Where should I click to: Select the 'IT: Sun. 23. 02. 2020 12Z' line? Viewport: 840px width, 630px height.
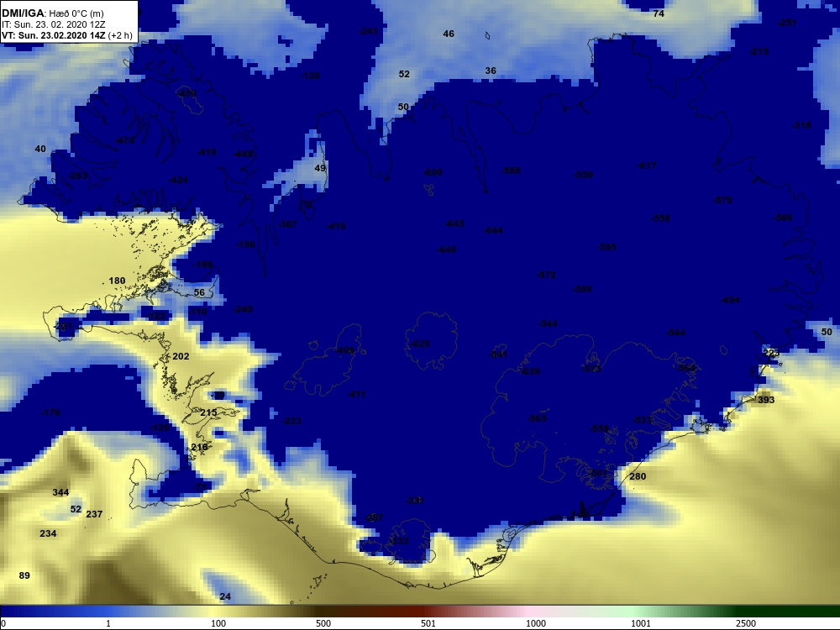(53, 24)
